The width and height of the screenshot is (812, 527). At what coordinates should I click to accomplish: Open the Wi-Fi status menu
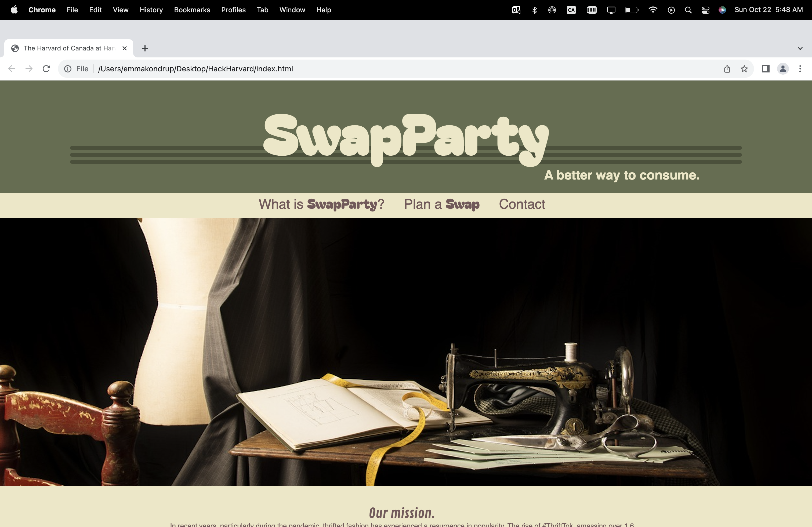[x=653, y=10]
